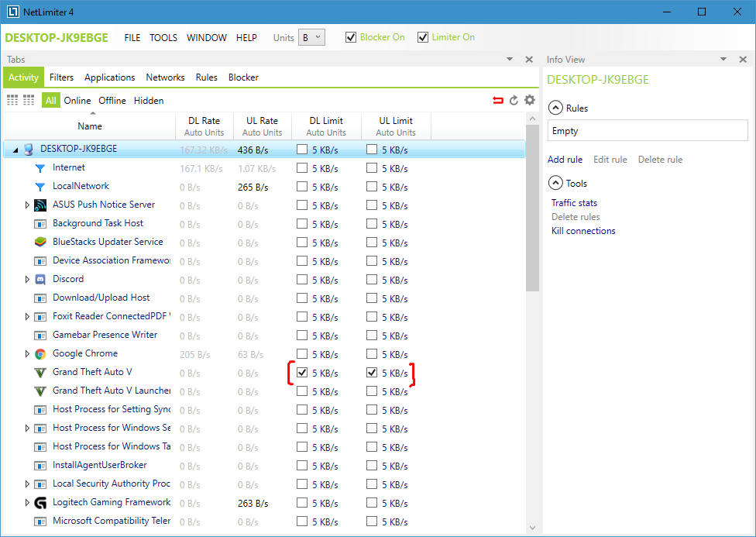This screenshot has width=756, height=537.
Task: Select the first grid view icon
Action: click(12, 101)
